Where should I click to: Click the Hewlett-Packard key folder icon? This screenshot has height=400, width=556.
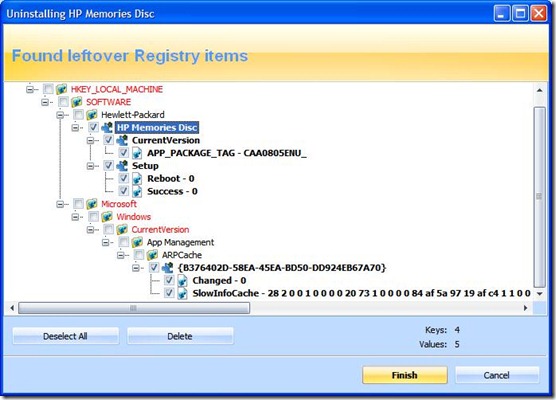(x=92, y=115)
